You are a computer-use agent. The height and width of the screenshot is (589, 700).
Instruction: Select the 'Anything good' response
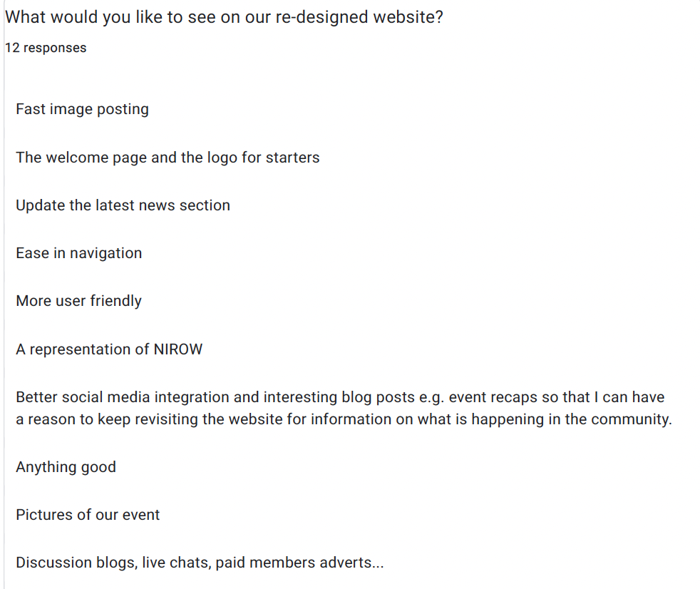tap(66, 467)
